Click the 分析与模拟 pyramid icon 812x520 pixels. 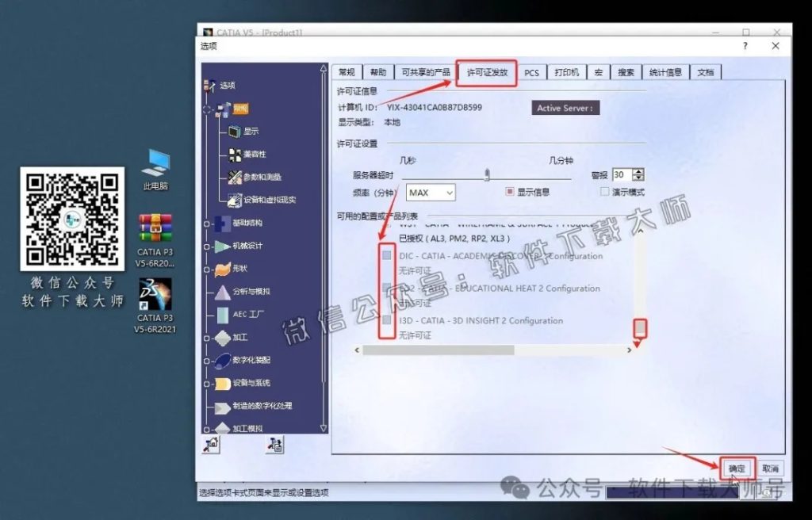(x=223, y=292)
